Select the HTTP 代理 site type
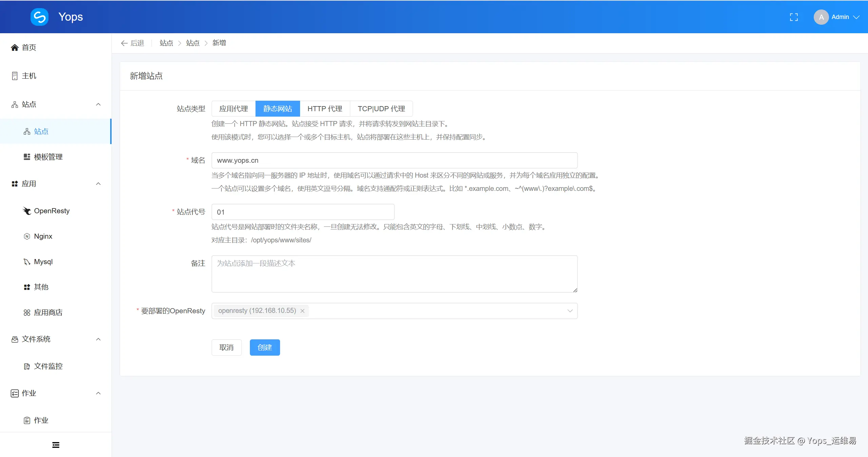 (x=324, y=108)
